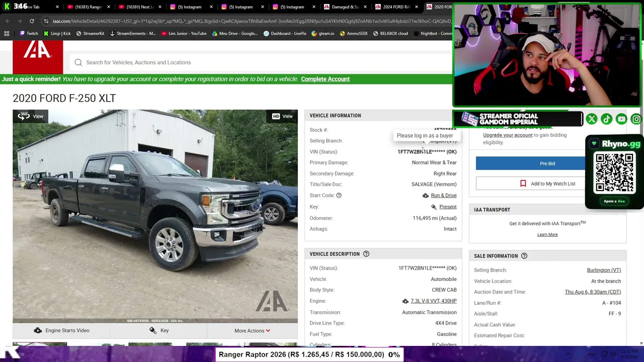Image resolution: width=644 pixels, height=362 pixels.
Task: Open IAA Transport Learn More link
Action: (x=547, y=235)
